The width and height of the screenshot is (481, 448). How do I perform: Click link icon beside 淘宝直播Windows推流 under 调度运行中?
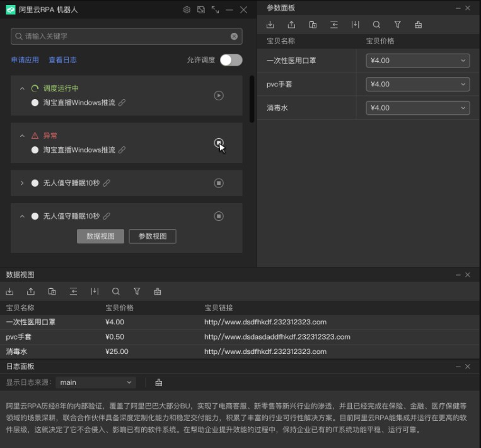click(122, 103)
